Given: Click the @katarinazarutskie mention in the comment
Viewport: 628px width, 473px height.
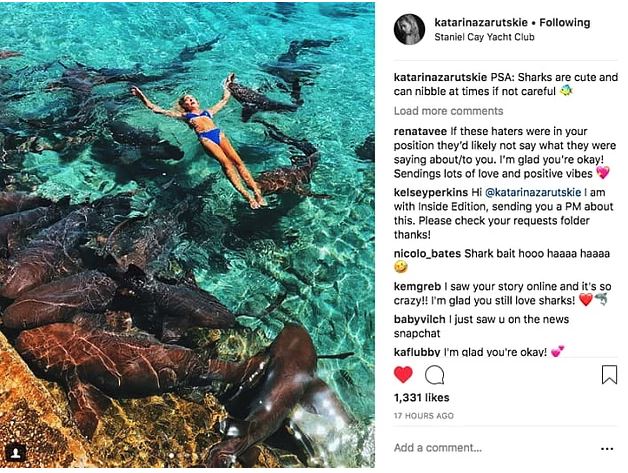Looking at the screenshot, I should pyautogui.click(x=534, y=190).
